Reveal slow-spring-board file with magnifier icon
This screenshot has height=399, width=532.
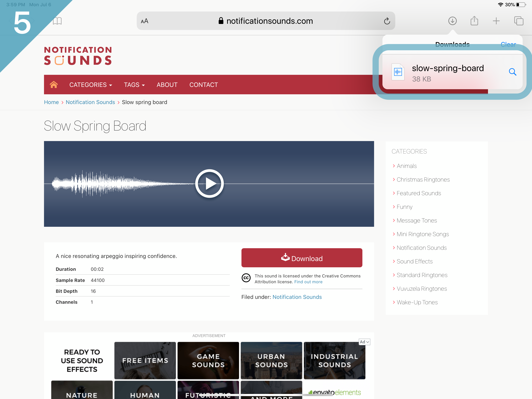point(512,72)
